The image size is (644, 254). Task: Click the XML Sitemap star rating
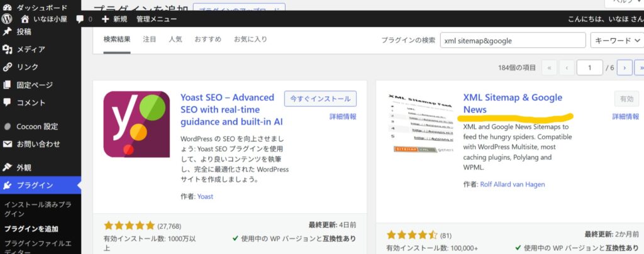pos(412,235)
